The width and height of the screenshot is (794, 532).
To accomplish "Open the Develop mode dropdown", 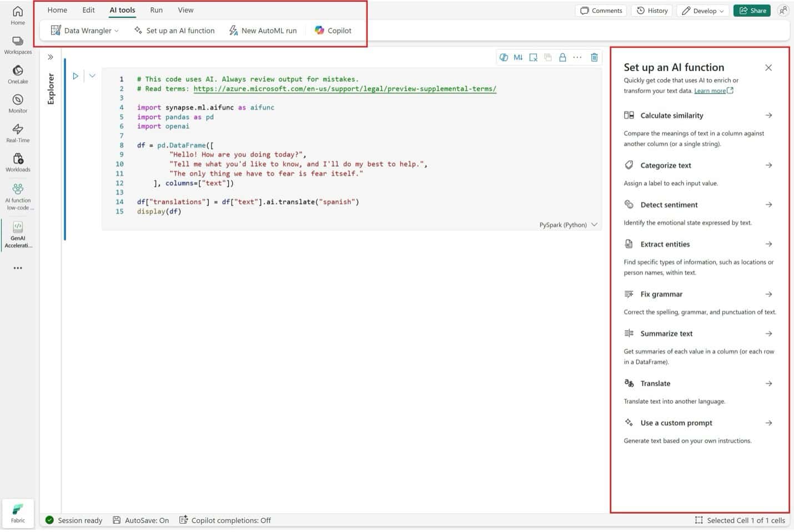I will [x=702, y=11].
